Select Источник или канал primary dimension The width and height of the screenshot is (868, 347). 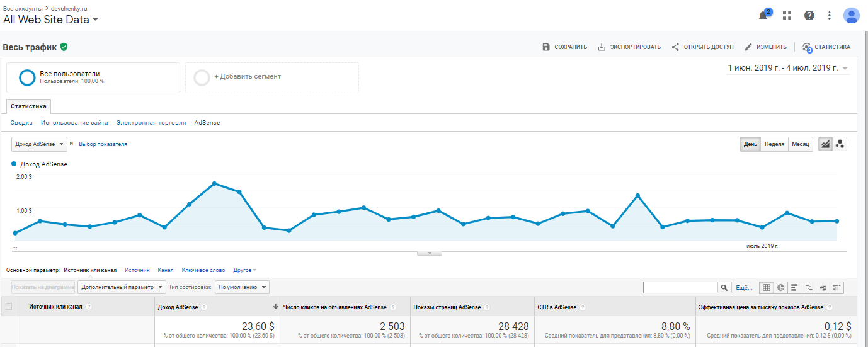pos(90,270)
